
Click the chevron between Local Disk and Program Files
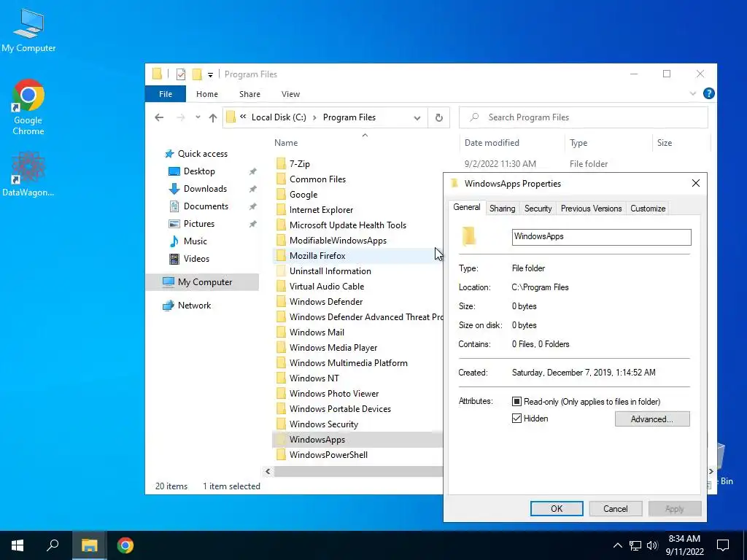coord(314,117)
